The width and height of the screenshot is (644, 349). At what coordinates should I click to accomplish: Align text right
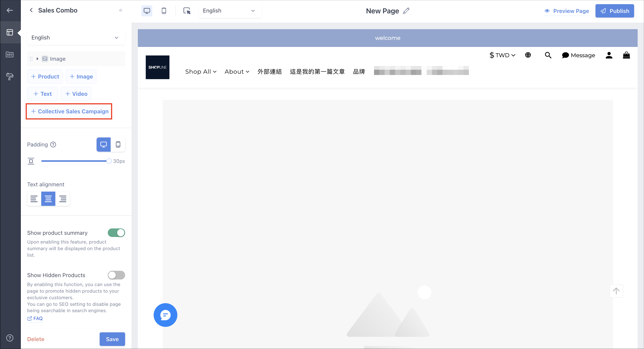pos(63,199)
